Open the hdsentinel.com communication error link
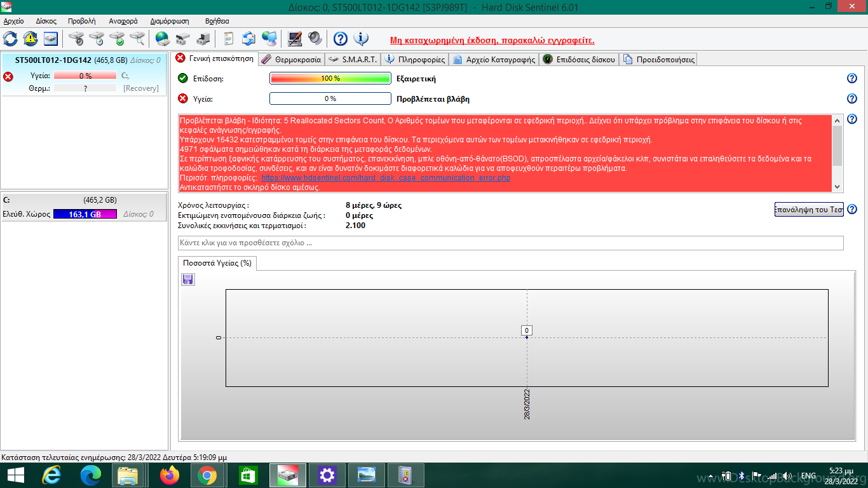Screen dimensions: 868x488 tap(385, 178)
